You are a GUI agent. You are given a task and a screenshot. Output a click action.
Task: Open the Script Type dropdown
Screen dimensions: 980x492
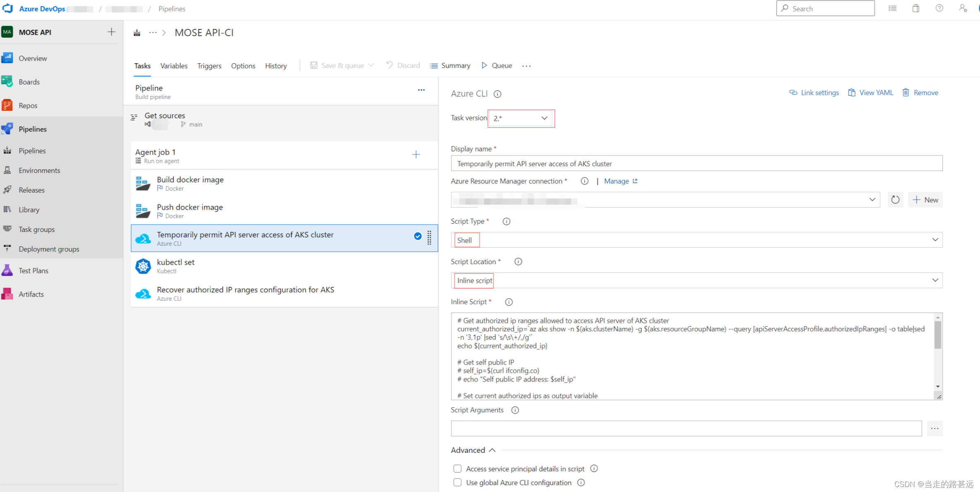coord(934,239)
